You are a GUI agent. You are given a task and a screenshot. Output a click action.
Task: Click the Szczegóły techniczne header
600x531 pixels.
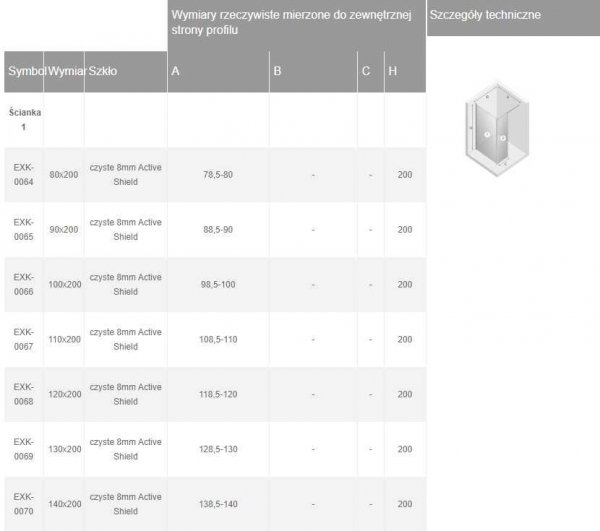click(484, 17)
